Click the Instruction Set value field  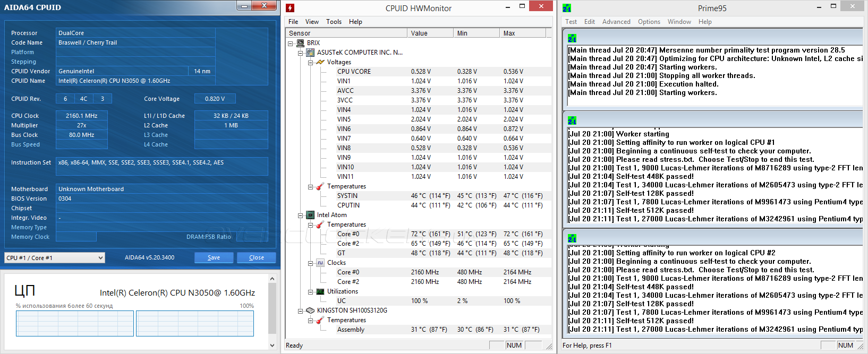coord(162,166)
